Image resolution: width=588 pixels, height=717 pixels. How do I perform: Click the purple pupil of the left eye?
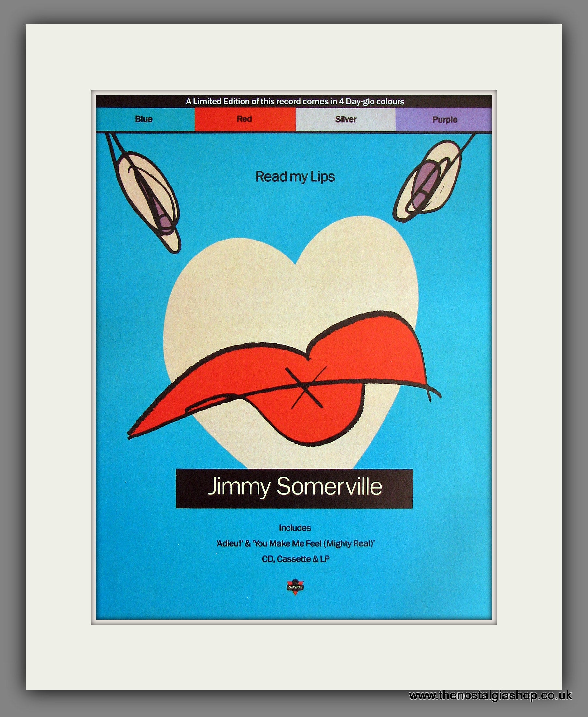[164, 221]
